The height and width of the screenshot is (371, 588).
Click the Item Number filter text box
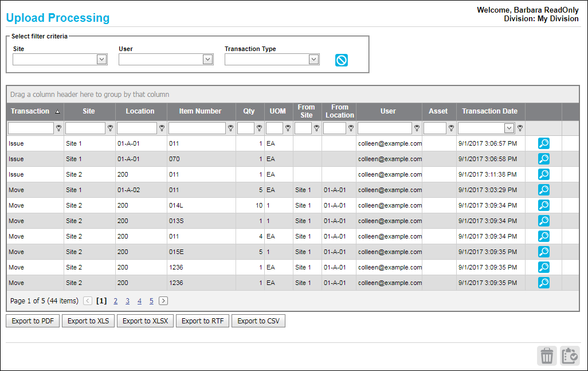(197, 128)
